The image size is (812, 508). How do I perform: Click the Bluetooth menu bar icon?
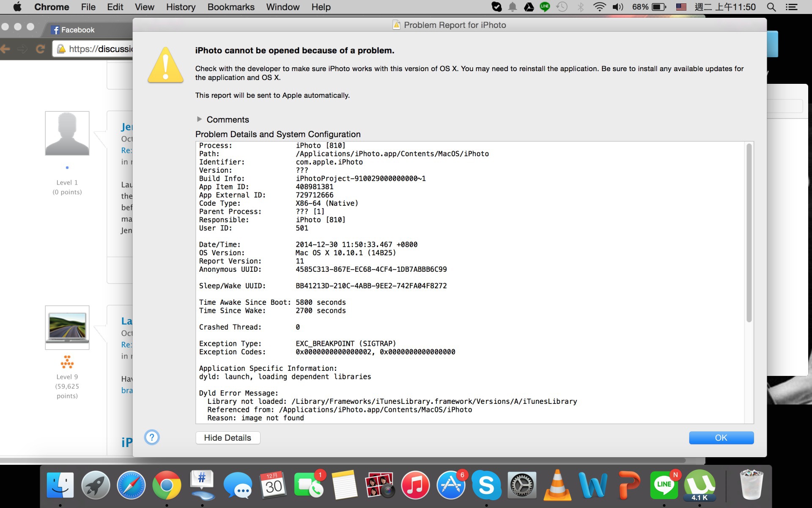(x=581, y=7)
